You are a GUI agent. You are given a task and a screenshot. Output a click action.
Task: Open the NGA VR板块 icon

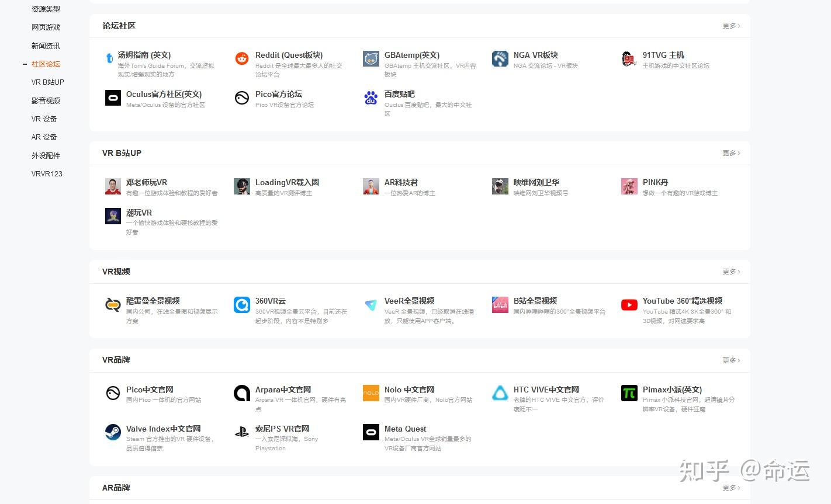click(x=500, y=58)
